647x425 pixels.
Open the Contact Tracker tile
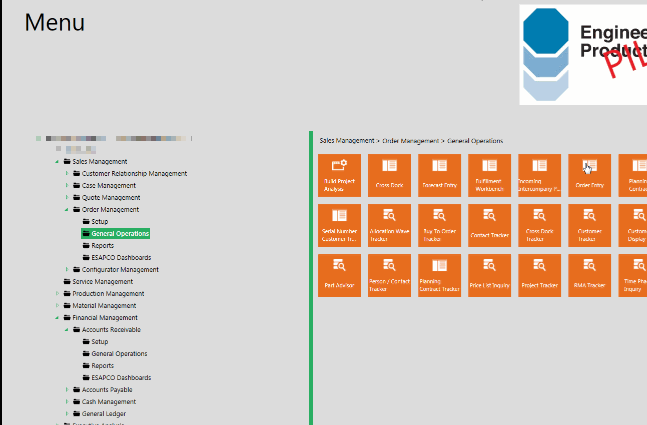pos(489,225)
